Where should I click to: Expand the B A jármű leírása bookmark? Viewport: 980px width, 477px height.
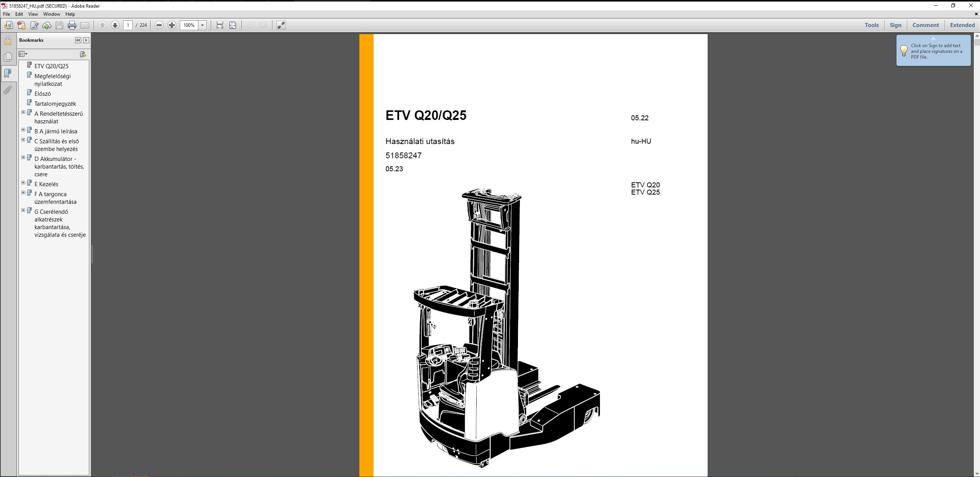click(x=23, y=130)
